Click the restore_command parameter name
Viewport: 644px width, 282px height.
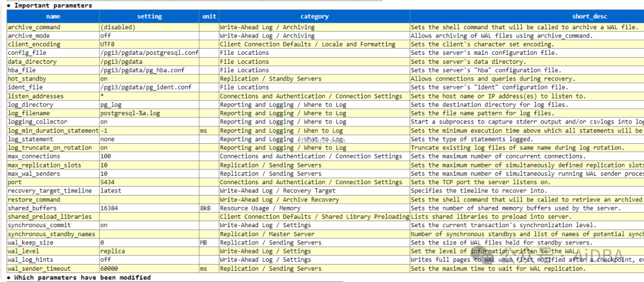point(34,200)
